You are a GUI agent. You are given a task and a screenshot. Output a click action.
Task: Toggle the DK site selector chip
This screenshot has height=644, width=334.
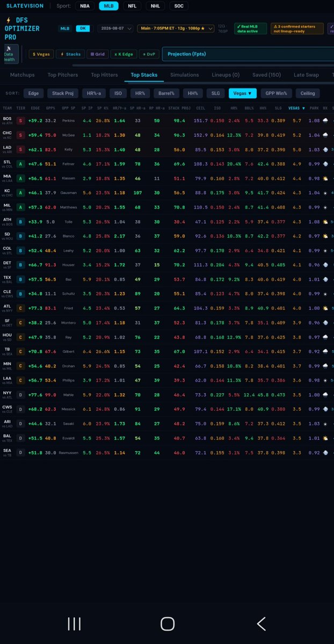[83, 28]
